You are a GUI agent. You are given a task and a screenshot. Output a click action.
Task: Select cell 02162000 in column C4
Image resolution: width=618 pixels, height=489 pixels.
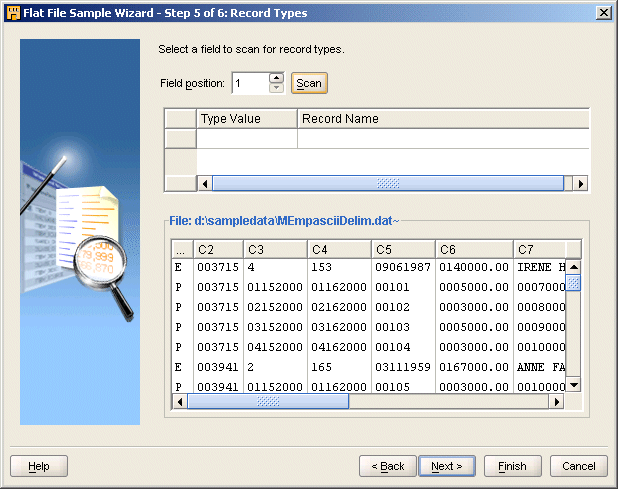click(x=339, y=307)
